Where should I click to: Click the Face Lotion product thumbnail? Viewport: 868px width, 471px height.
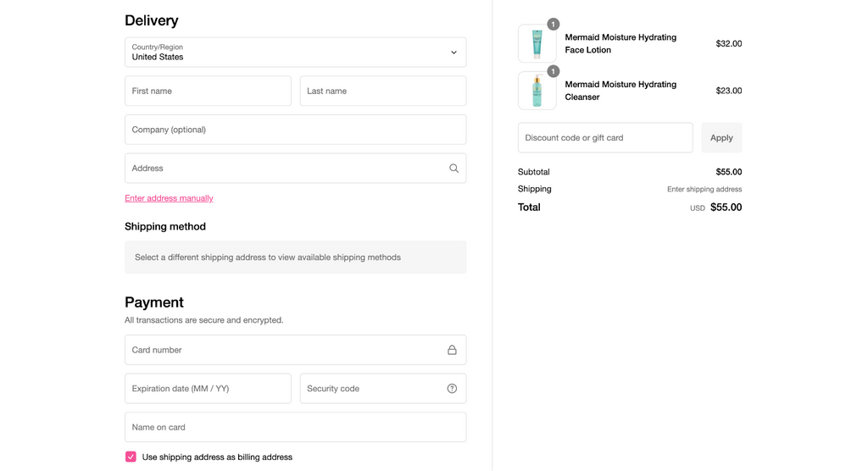(537, 44)
